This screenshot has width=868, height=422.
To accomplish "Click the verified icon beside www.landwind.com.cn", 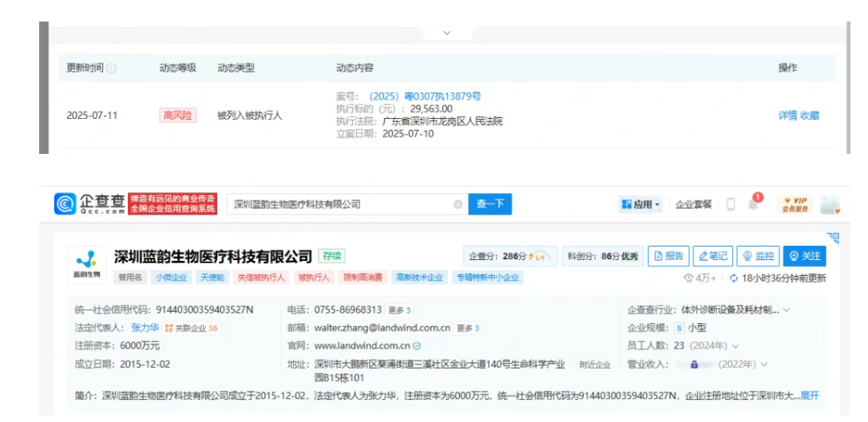I will tap(416, 345).
